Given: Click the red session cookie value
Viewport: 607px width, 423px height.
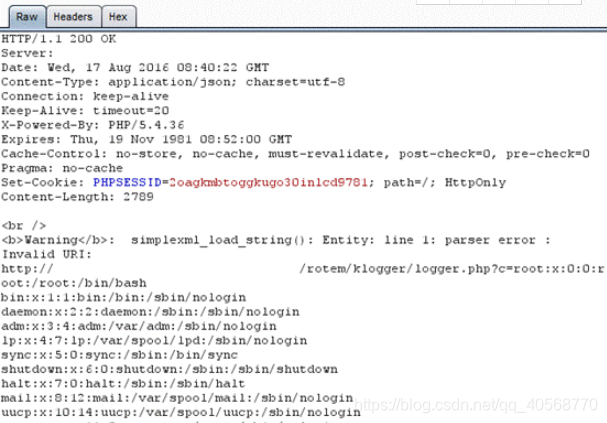Looking at the screenshot, I should point(268,182).
